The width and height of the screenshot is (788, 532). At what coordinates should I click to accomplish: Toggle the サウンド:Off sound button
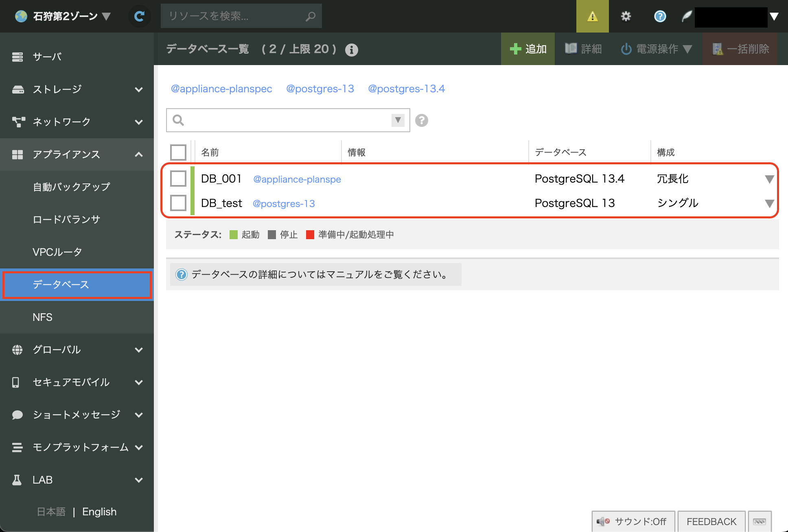coord(633,521)
